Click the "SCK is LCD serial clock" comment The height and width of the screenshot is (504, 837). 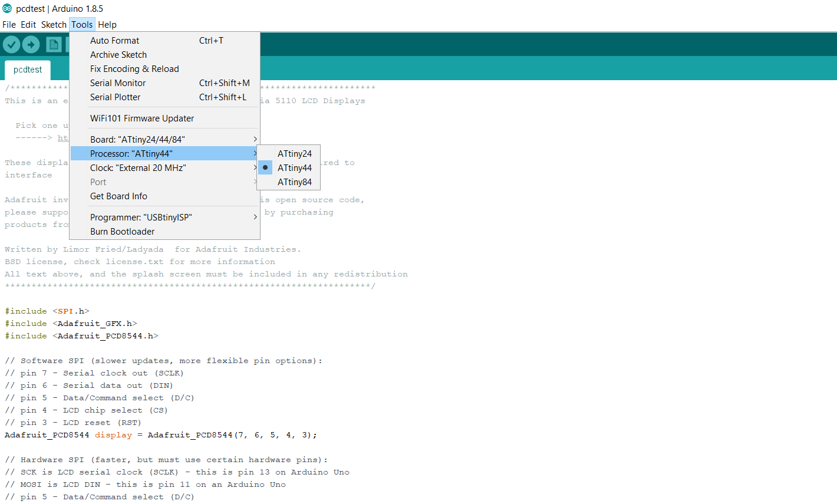point(177,472)
